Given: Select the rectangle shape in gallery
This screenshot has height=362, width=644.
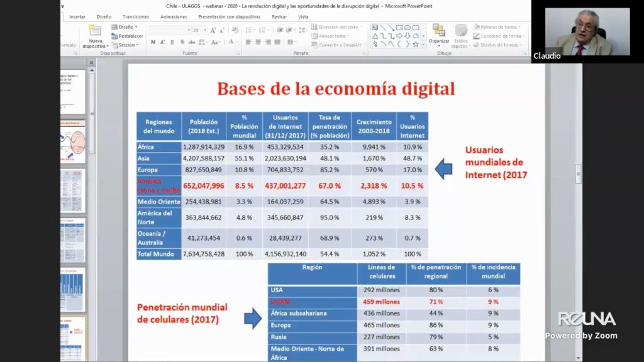Looking at the screenshot, I should click(399, 28).
